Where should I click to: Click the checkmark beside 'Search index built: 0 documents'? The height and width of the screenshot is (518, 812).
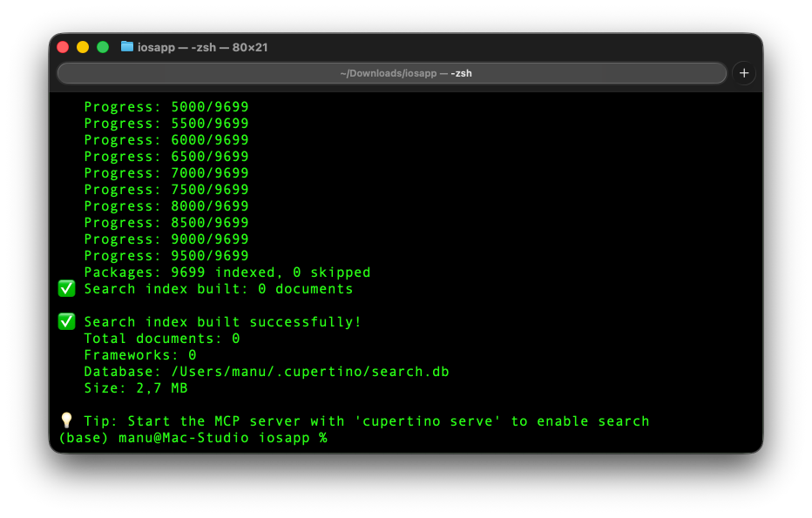[x=67, y=288]
